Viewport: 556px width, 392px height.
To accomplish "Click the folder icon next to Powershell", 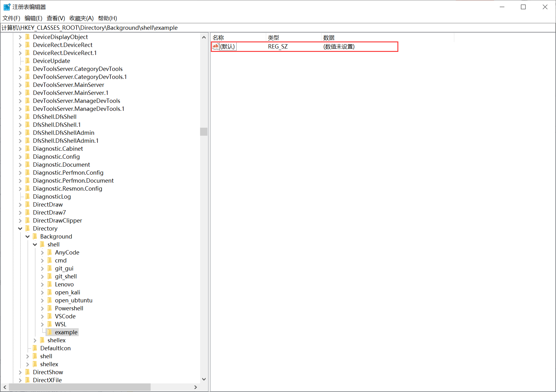I will pos(49,308).
